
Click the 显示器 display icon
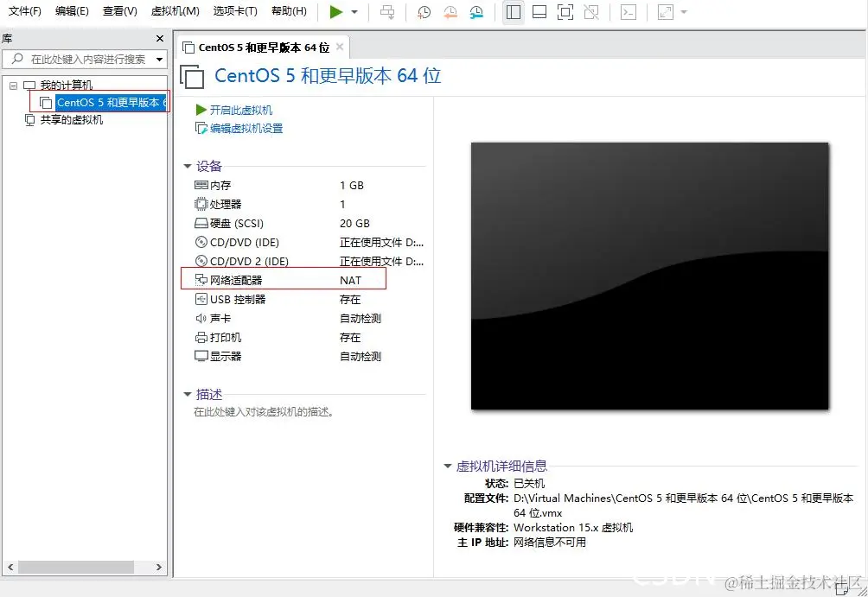[x=201, y=356]
